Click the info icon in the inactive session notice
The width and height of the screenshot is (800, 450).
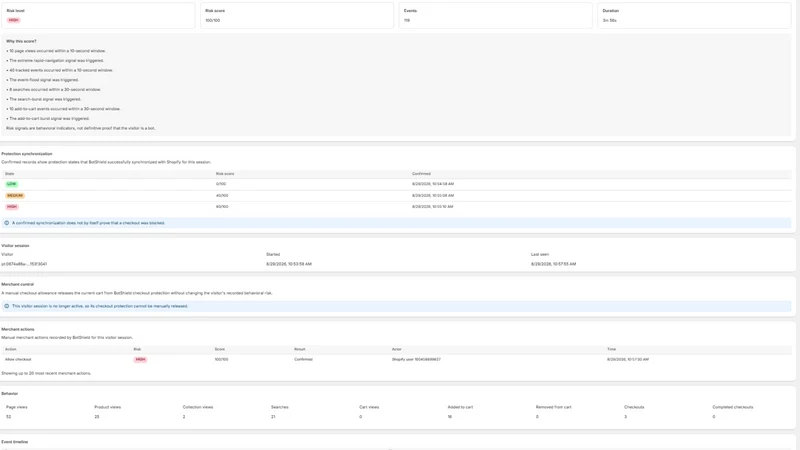click(7, 306)
